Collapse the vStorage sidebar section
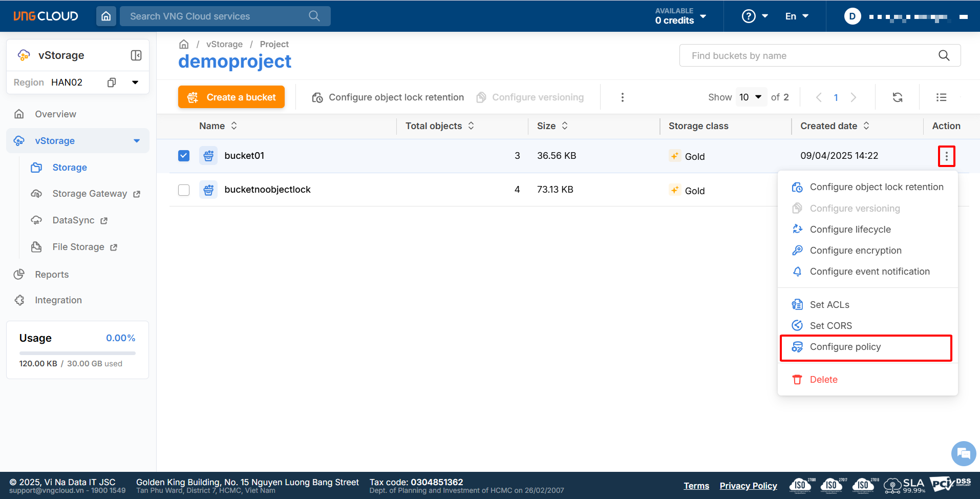 point(136,141)
